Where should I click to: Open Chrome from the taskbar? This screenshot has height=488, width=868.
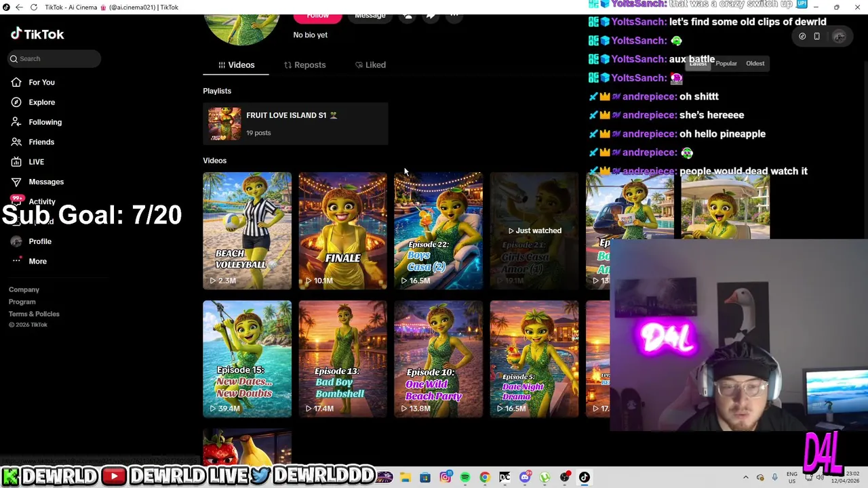[484, 477]
